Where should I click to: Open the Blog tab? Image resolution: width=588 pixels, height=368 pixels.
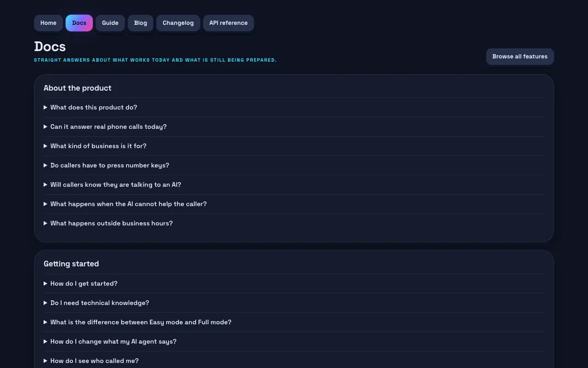click(141, 23)
